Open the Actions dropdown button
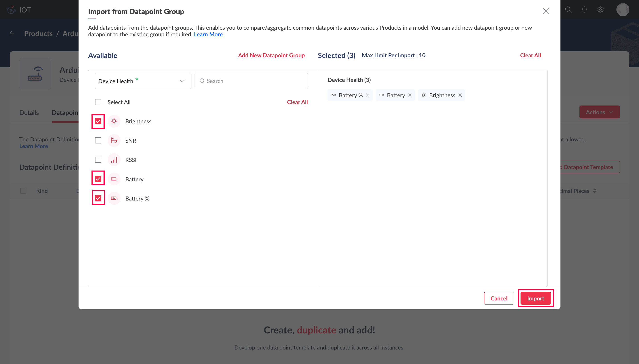639x364 pixels. tap(599, 112)
